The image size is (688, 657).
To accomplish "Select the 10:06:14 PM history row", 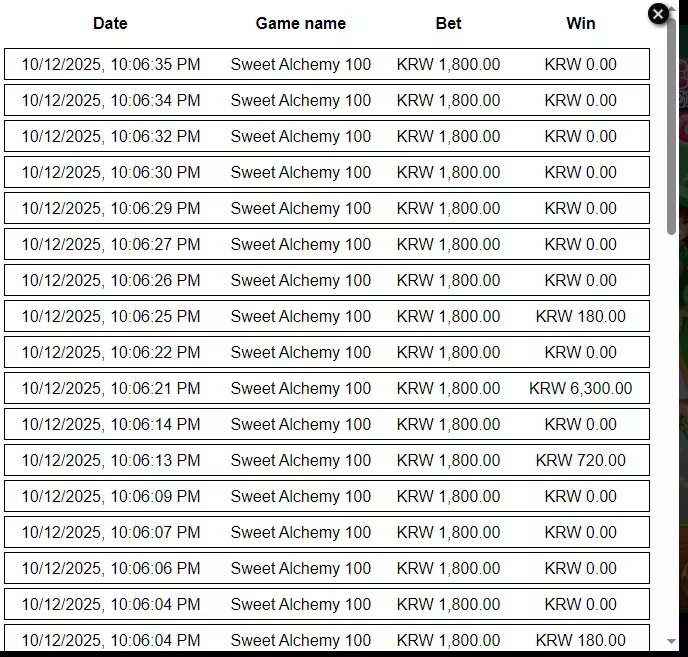I will [327, 424].
